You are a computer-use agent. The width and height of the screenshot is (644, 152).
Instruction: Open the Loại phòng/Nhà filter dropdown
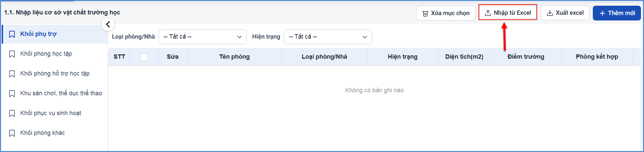(202, 37)
